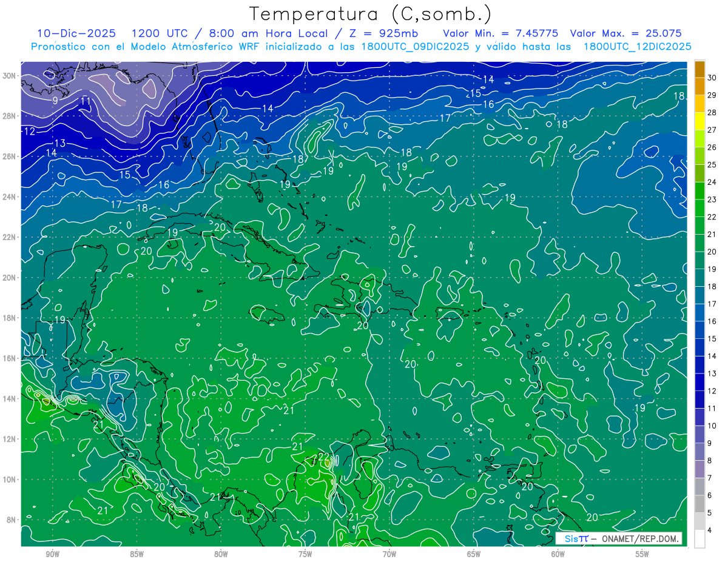728x562 pixels.
Task: Click the colorbar legend value 28
Action: coord(712,113)
